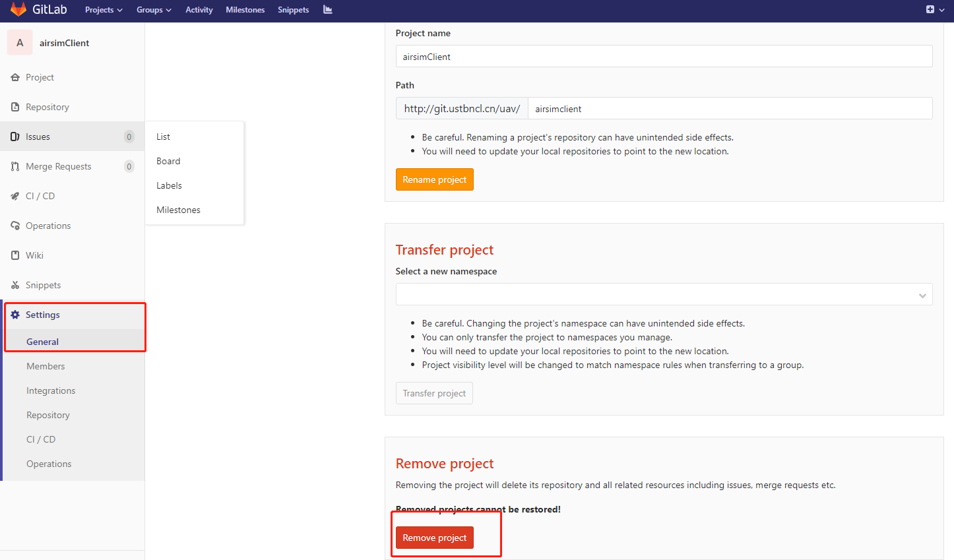
Task: Select the Project home icon in sidebar
Action: pos(15,77)
